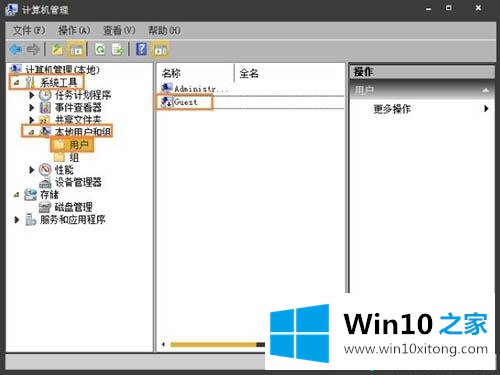Collapse the 系统工具 tree node
The width and height of the screenshot is (500, 375).
coord(17,83)
